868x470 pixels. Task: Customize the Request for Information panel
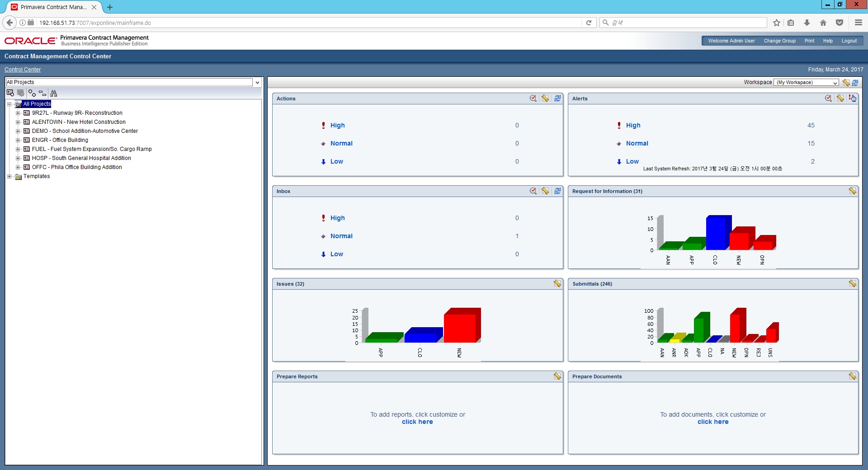click(x=852, y=191)
